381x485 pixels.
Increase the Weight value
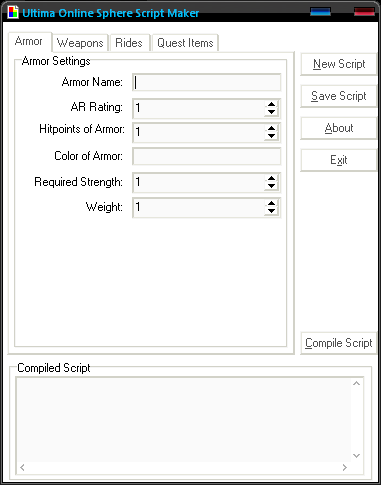pyautogui.click(x=271, y=203)
